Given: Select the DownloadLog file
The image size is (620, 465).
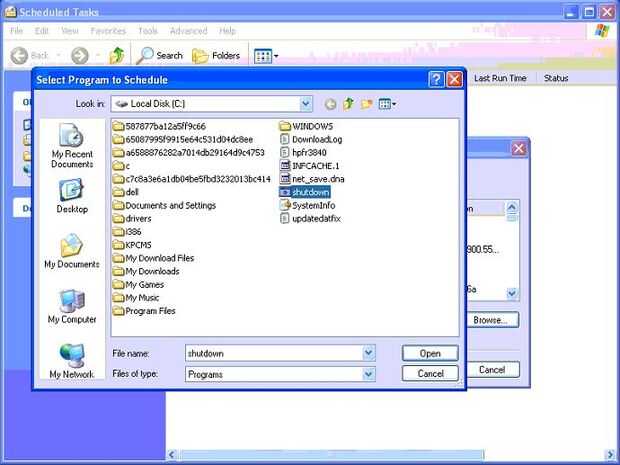Looking at the screenshot, I should coord(311,139).
